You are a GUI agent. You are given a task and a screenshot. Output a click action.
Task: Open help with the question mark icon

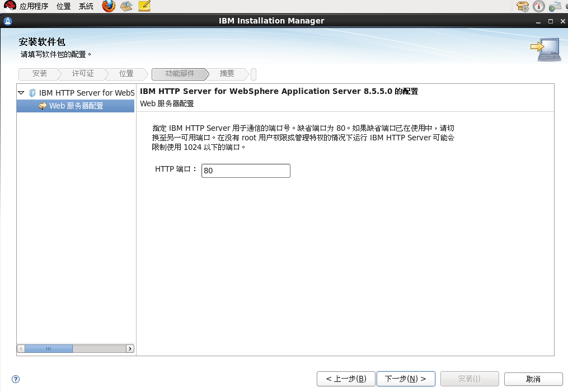(16, 379)
